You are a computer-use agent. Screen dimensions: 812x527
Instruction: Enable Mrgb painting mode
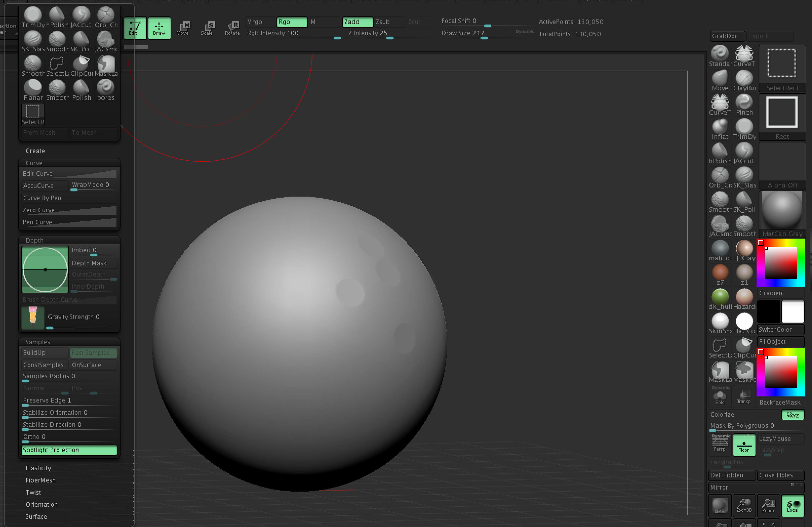[x=260, y=22]
